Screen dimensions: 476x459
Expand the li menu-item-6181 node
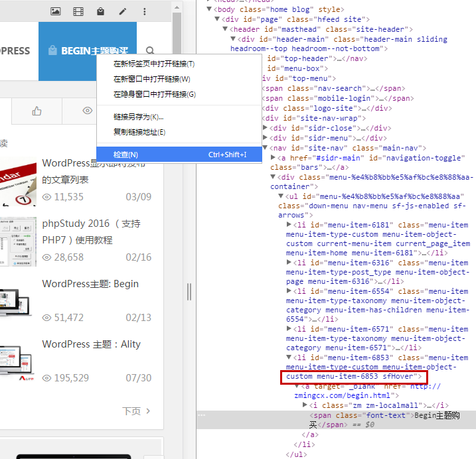[x=289, y=224]
